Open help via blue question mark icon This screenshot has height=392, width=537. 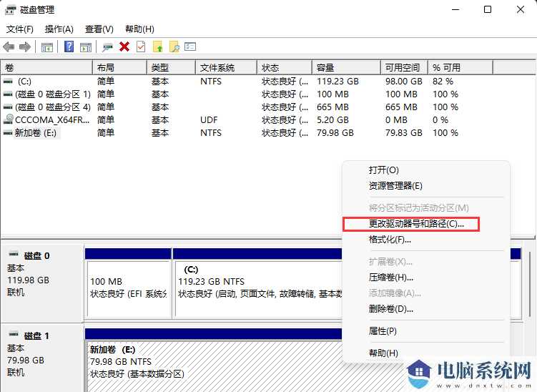[x=69, y=46]
